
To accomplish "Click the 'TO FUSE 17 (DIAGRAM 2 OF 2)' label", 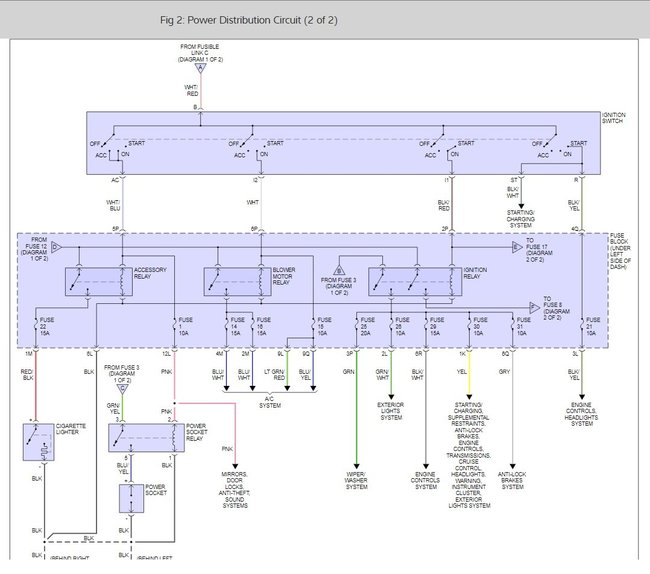I will coord(539,250).
